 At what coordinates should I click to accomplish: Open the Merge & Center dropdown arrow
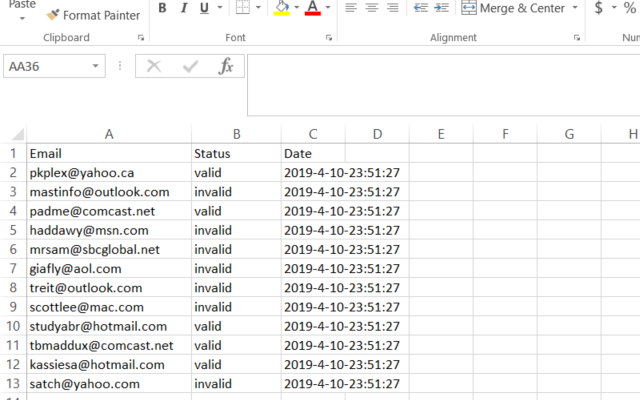[x=575, y=8]
